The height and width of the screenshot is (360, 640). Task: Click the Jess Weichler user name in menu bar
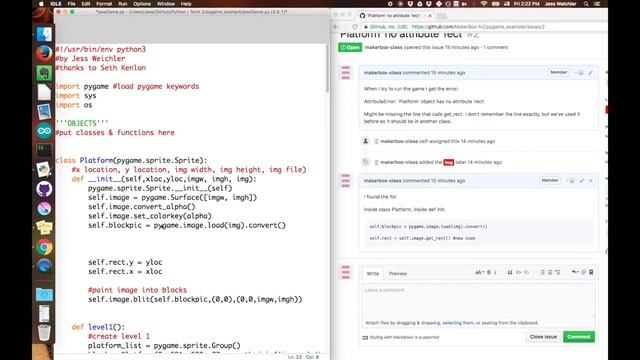point(560,4)
